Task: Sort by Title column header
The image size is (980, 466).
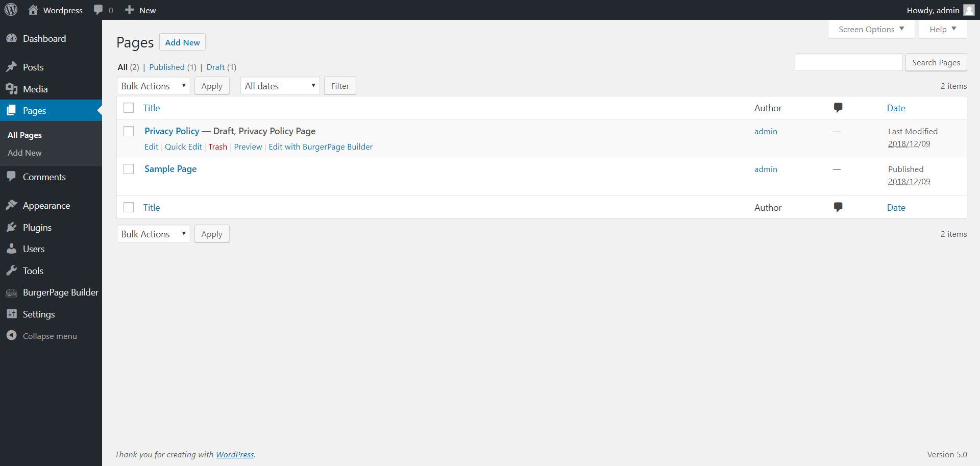Action: 152,108
